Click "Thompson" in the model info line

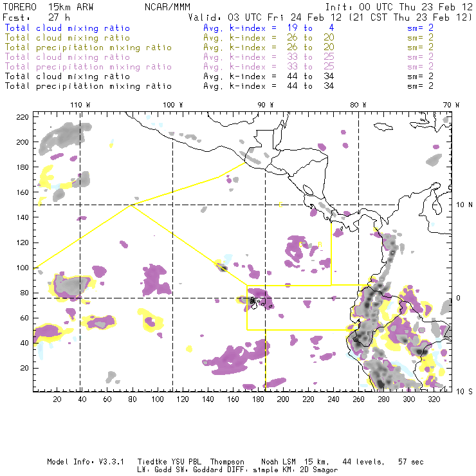coord(227,462)
